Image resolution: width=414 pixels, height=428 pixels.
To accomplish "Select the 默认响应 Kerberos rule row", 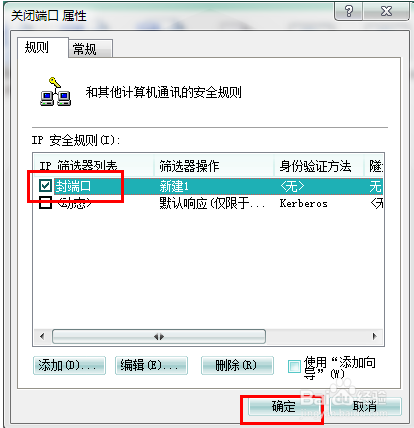I will 208,203.
